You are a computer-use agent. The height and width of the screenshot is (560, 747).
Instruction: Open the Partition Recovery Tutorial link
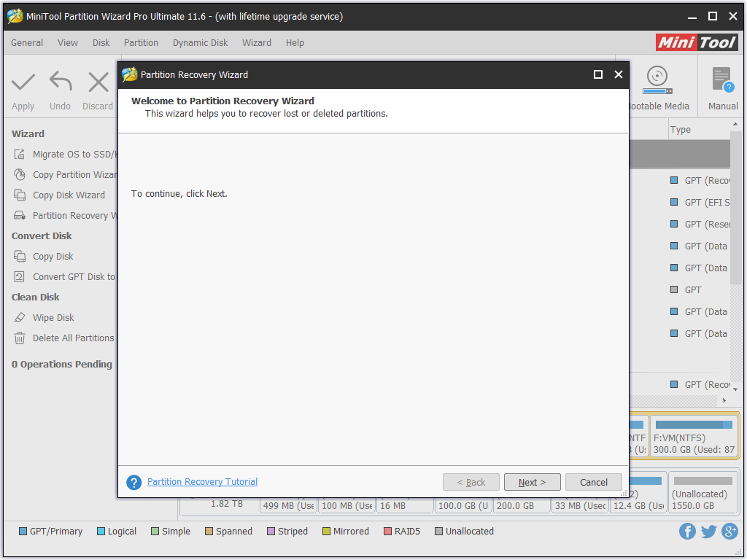pyautogui.click(x=203, y=482)
